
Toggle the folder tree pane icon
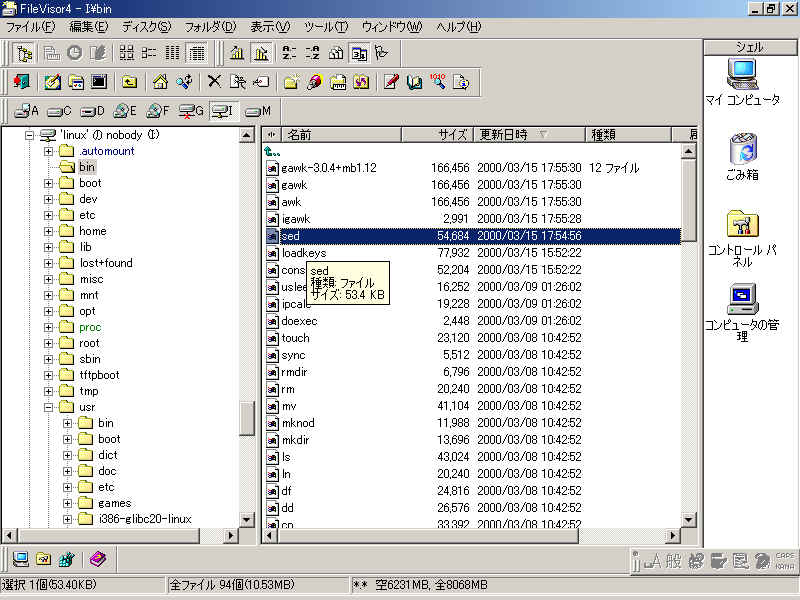(x=24, y=53)
